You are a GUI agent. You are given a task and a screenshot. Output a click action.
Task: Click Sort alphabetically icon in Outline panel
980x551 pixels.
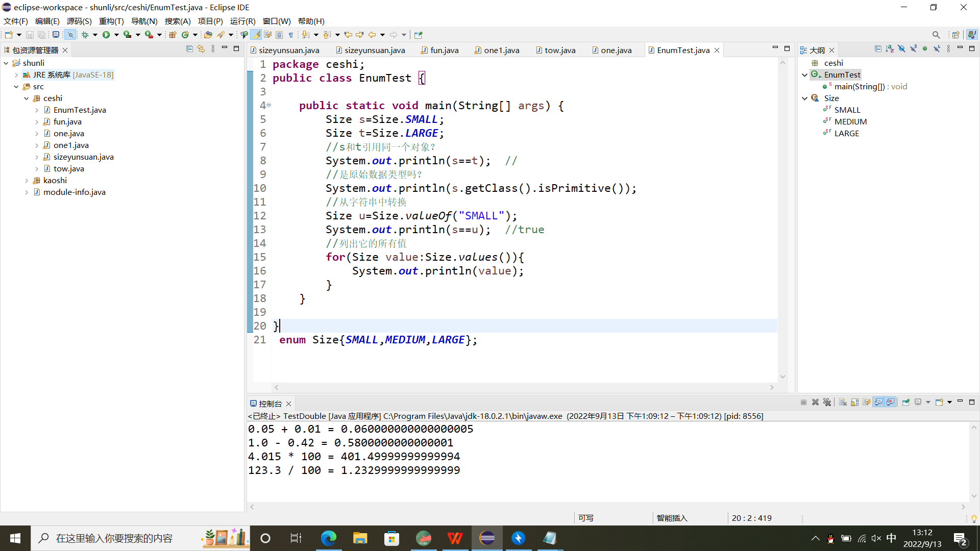tap(890, 49)
